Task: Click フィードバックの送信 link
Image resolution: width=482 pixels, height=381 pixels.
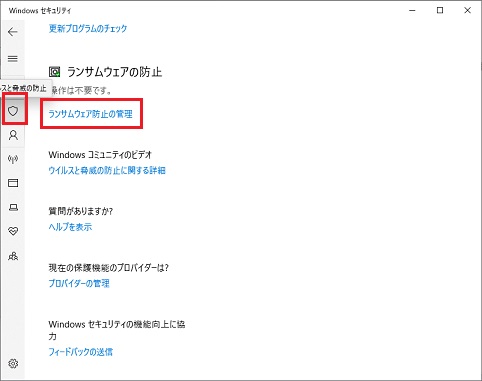Action: (81, 352)
